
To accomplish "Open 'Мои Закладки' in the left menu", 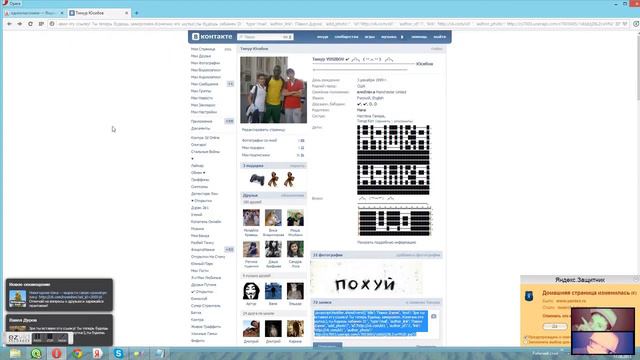I will pyautogui.click(x=203, y=105).
